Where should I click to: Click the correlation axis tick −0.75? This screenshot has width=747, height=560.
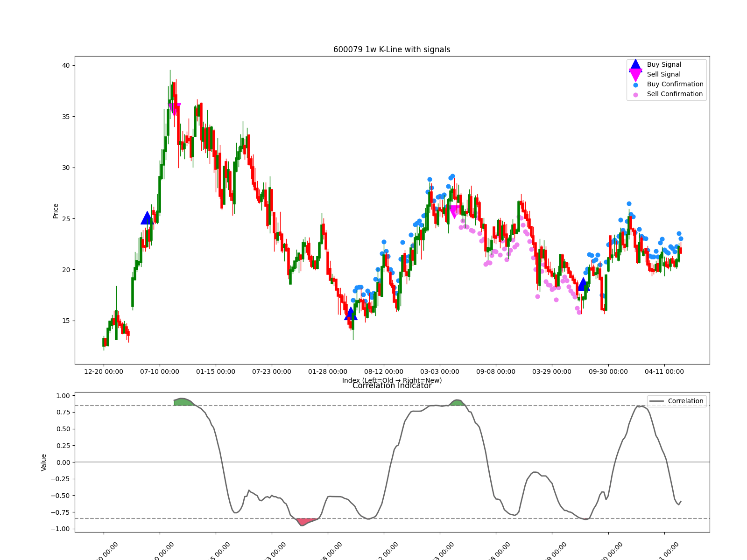61,512
